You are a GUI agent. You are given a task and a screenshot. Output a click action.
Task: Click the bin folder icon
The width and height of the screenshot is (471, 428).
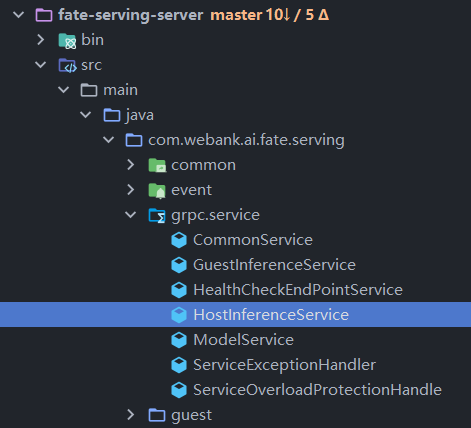(x=68, y=41)
